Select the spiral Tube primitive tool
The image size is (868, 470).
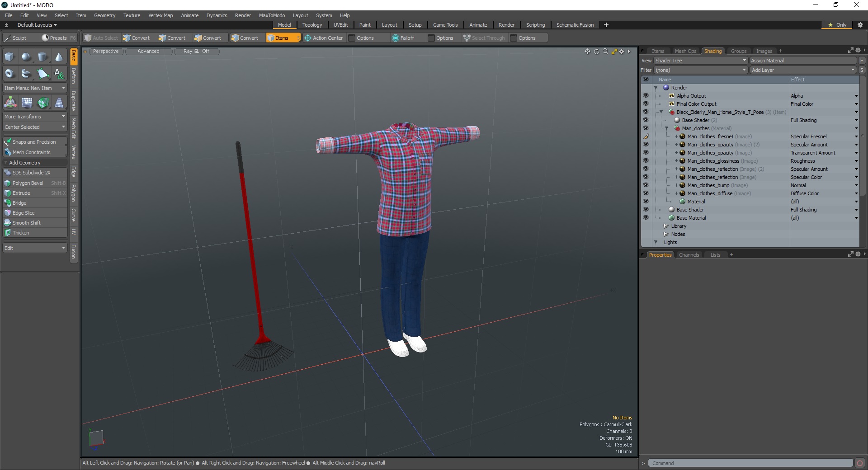coord(26,73)
